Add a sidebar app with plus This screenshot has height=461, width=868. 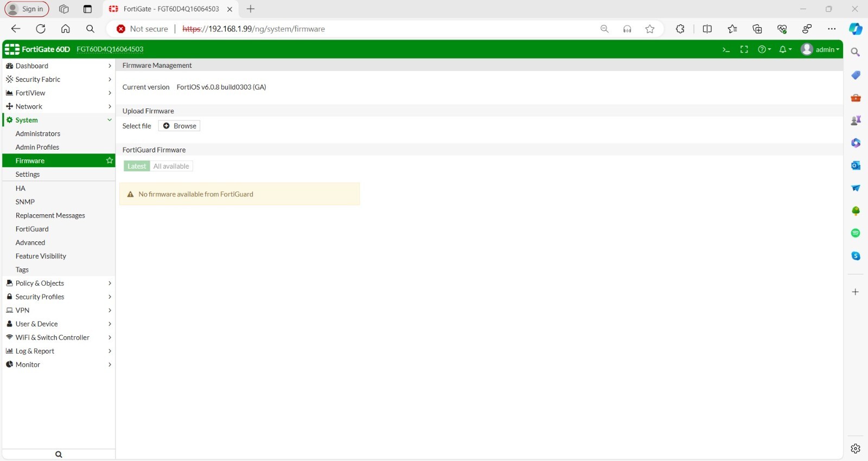pos(856,292)
